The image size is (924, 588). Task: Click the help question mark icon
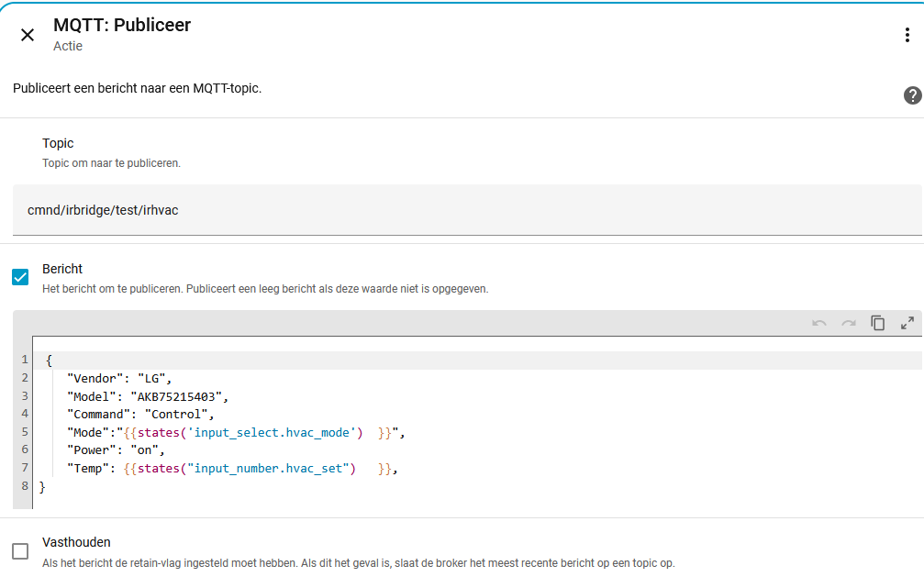pyautogui.click(x=912, y=95)
